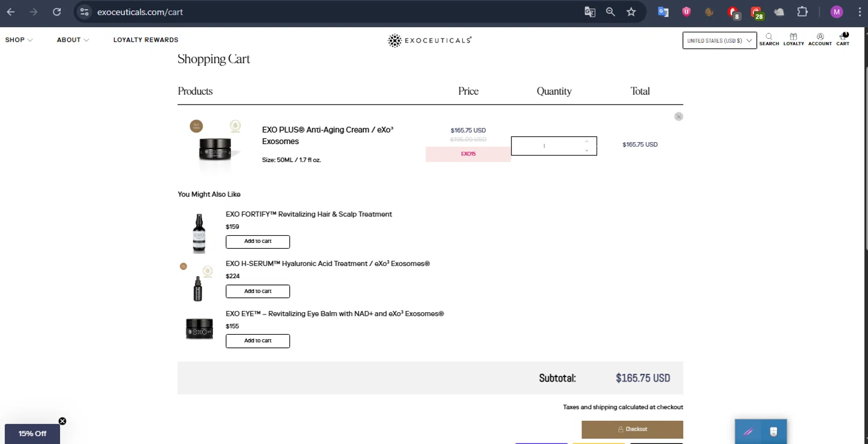
Task: Dismiss the 15% Off popup close icon
Action: (62, 421)
